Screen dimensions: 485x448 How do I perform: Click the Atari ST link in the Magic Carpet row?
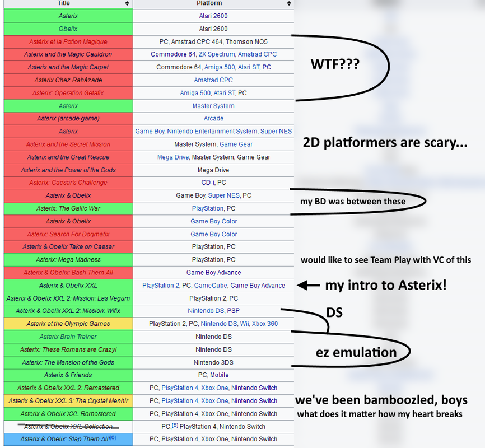click(248, 67)
